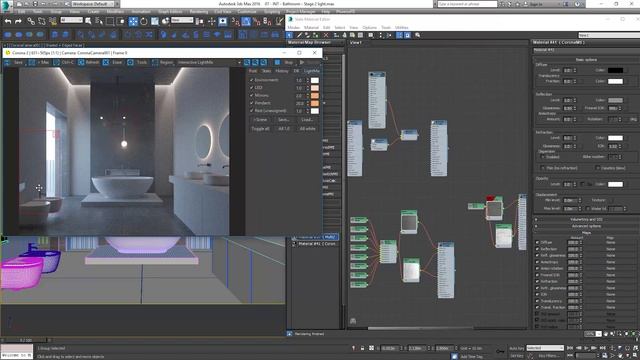Click the Refresh button in Corona frame buffer
640x360 pixels.
click(x=89, y=62)
